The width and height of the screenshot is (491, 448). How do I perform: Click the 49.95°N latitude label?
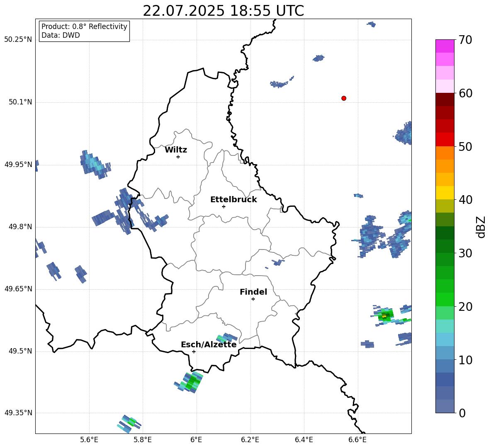[x=18, y=165]
